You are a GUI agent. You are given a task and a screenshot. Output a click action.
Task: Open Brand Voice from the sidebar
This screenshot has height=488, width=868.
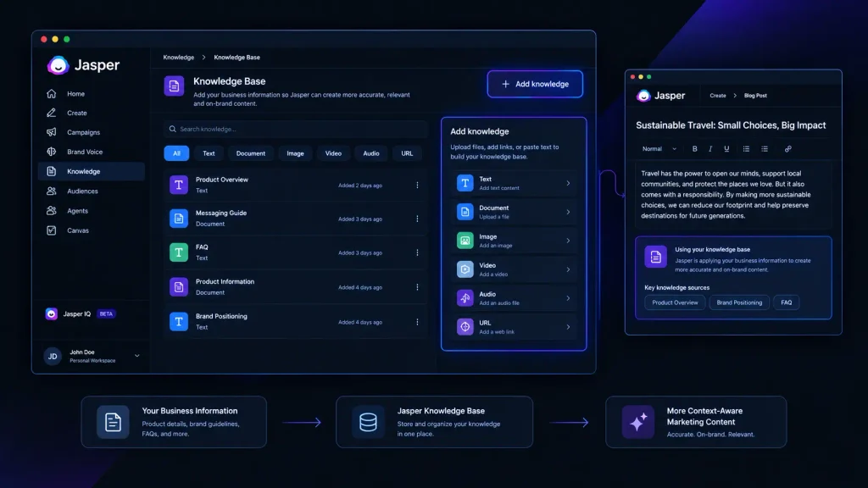pos(84,152)
